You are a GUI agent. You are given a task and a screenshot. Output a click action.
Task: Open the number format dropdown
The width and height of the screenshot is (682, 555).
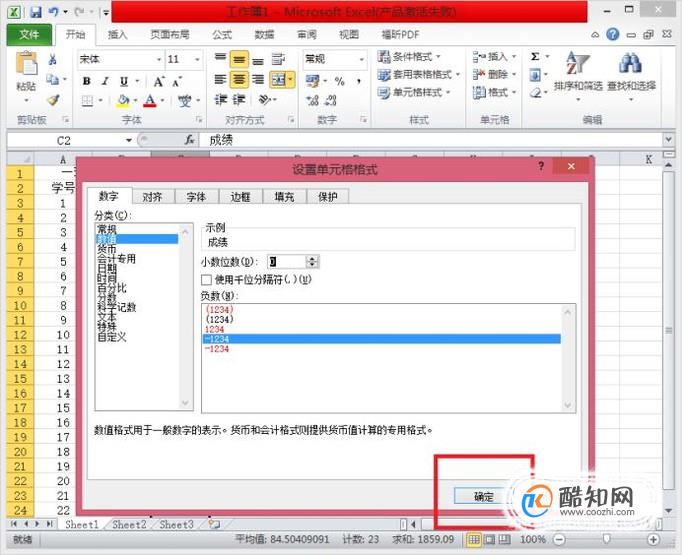click(361, 59)
